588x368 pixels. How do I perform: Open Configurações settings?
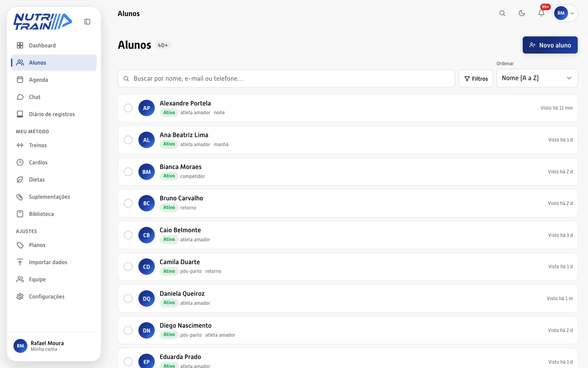coord(54,297)
